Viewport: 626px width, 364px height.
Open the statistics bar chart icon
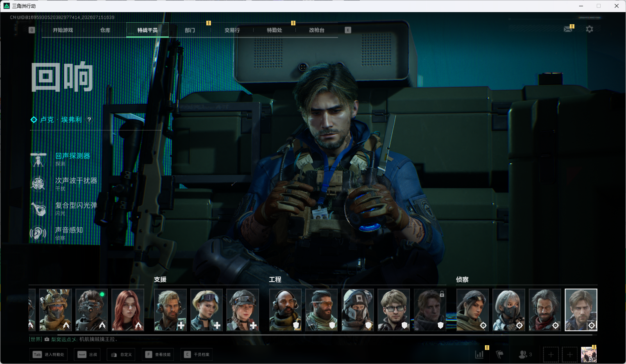[479, 355]
